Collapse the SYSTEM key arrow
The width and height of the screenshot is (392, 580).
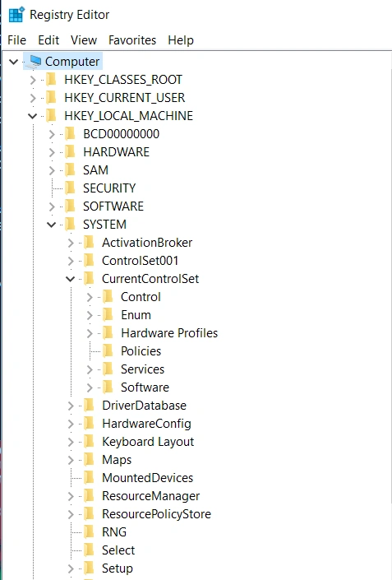click(x=51, y=225)
